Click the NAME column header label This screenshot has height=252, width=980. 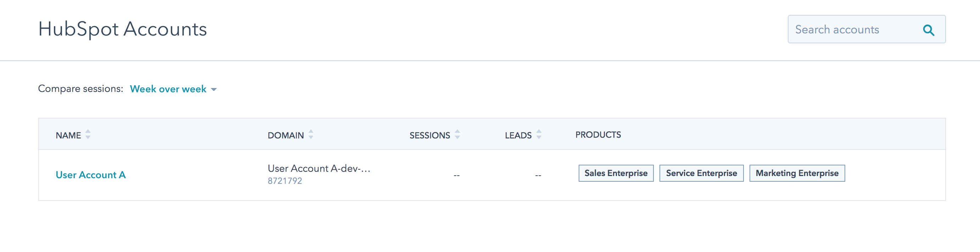[x=68, y=136]
